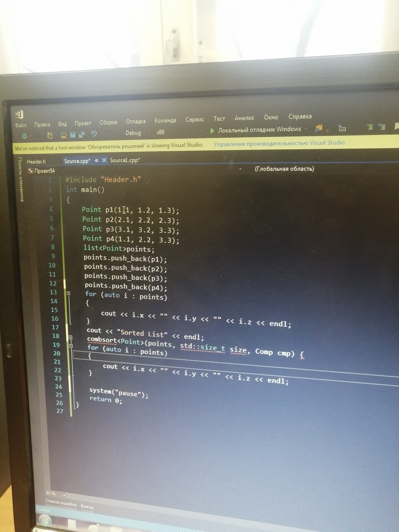The width and height of the screenshot is (399, 532).
Task: Open the Проект menu
Action: (x=83, y=123)
